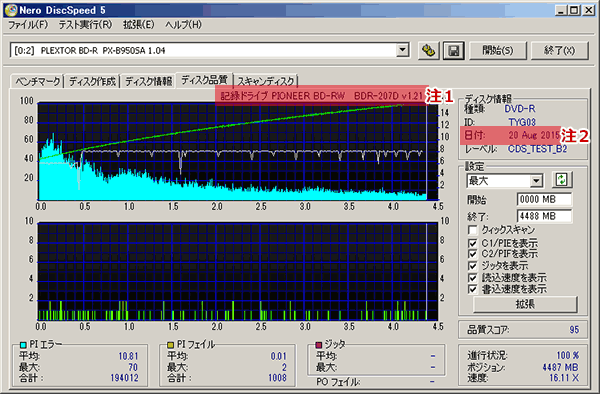This screenshot has height=394, width=600.
Task: Click the PI error total 194012
Action: [124, 378]
